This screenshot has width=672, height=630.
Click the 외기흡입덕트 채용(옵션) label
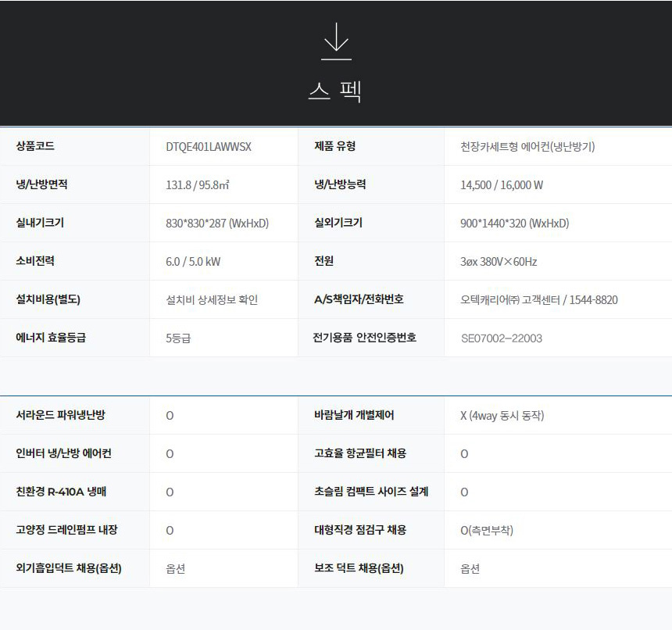(x=69, y=568)
